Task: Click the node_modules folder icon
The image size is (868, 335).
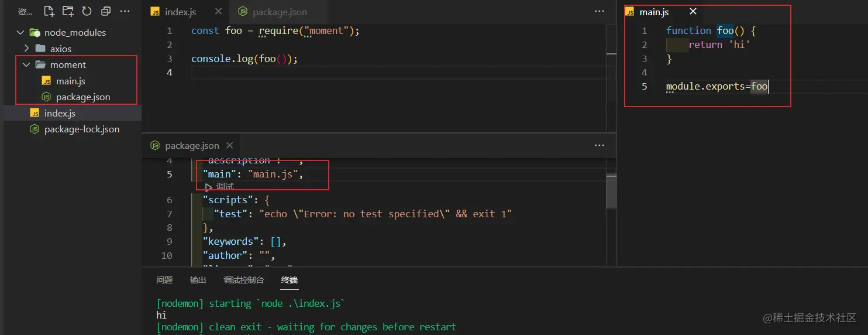Action: [x=35, y=33]
